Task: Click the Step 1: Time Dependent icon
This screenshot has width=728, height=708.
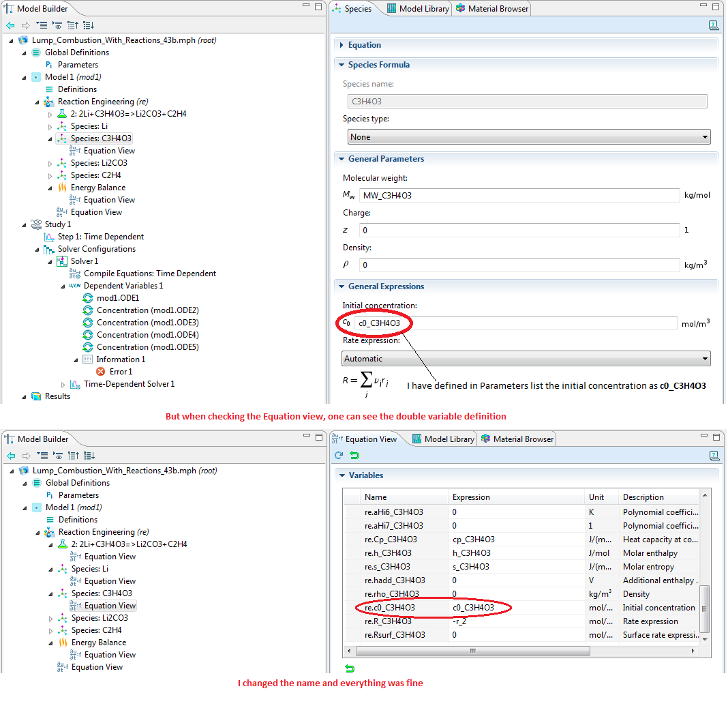Action: pyautogui.click(x=49, y=237)
